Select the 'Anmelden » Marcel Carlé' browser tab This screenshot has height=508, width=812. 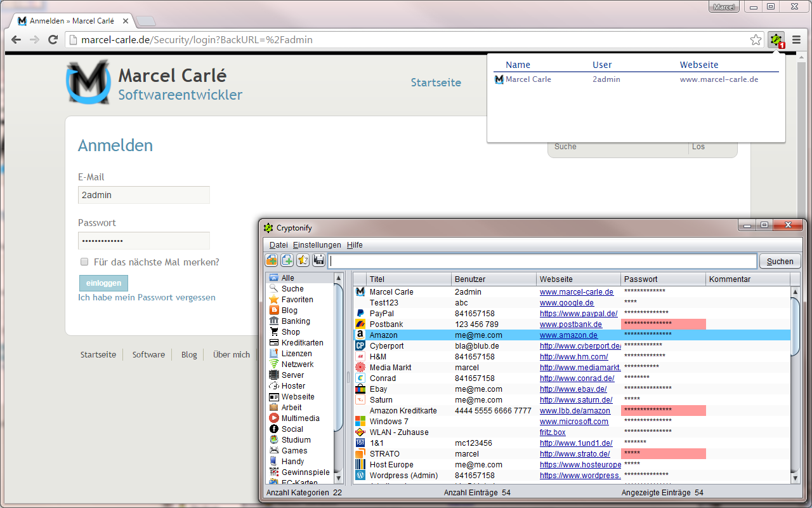click(x=71, y=21)
